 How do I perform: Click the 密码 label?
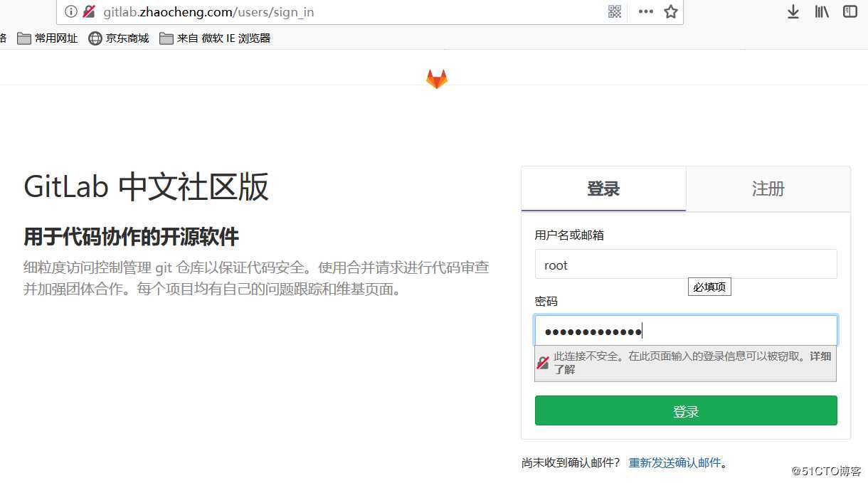(x=546, y=302)
